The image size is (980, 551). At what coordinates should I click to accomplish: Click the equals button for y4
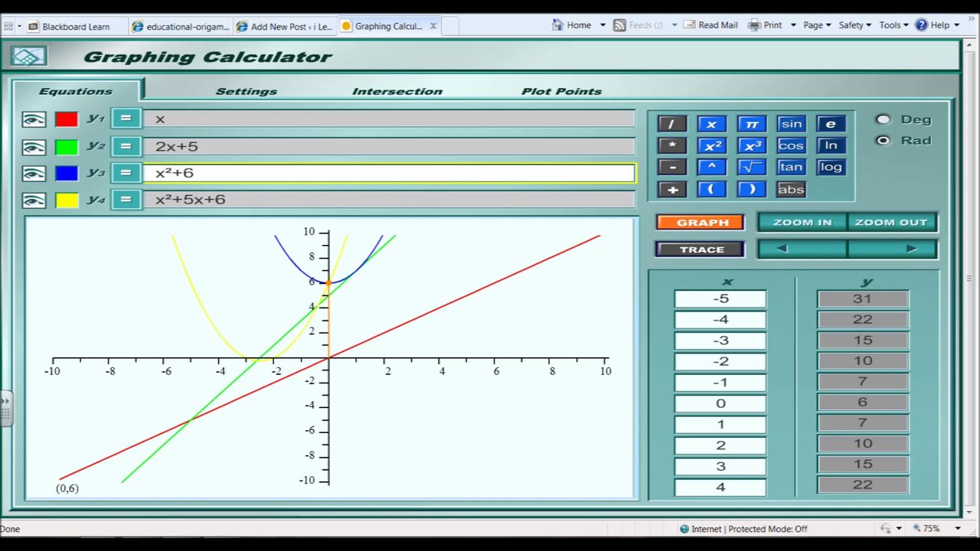[x=126, y=200]
